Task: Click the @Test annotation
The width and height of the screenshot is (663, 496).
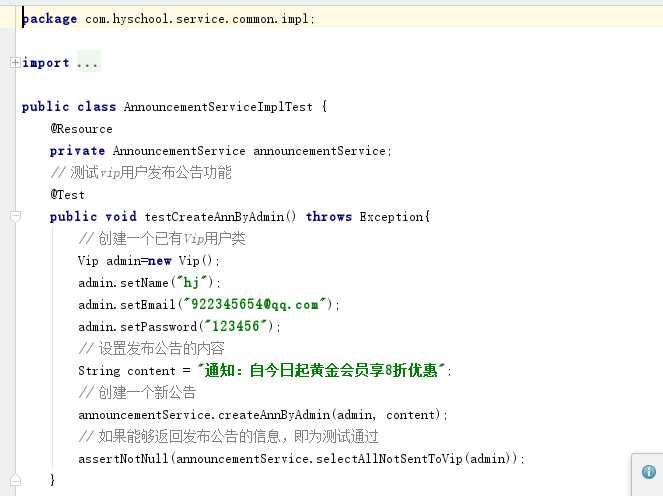Action: (x=67, y=195)
